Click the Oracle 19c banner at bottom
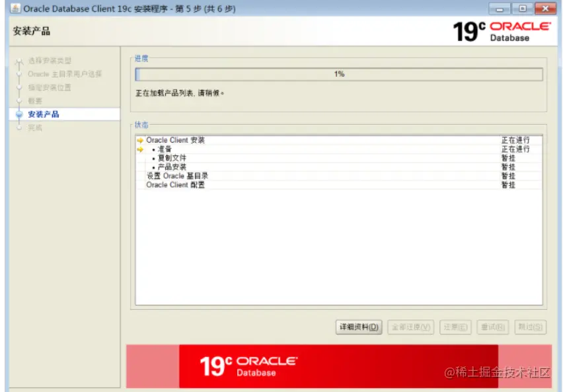 tap(338, 366)
